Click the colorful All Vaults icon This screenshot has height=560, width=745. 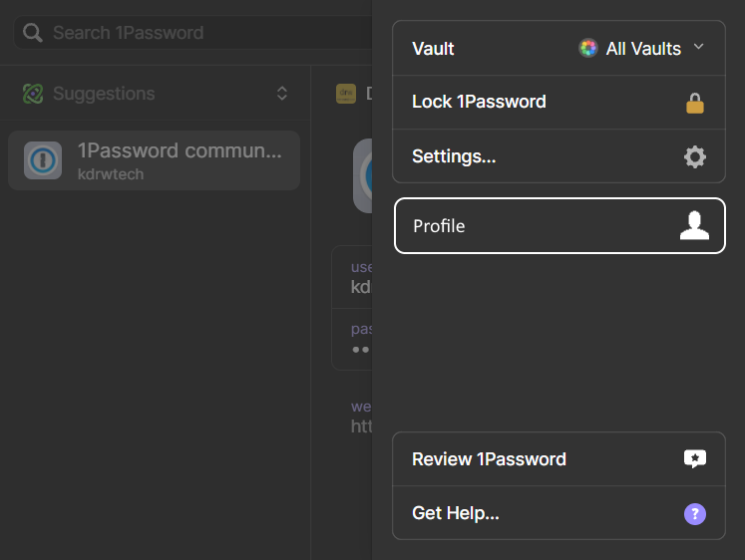pyautogui.click(x=588, y=48)
